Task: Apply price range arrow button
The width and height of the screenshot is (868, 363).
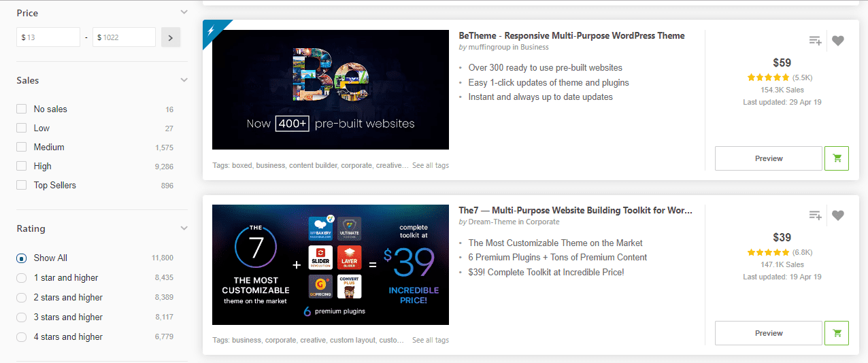Action: point(171,37)
